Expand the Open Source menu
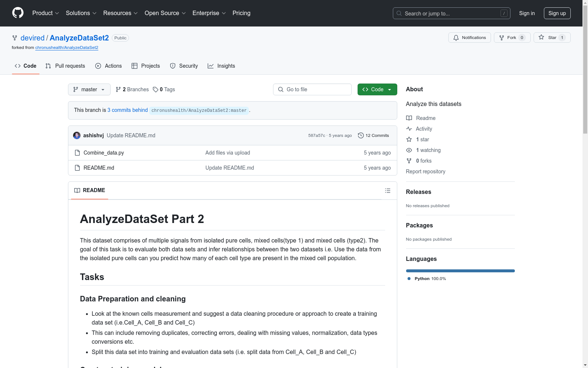 165,13
